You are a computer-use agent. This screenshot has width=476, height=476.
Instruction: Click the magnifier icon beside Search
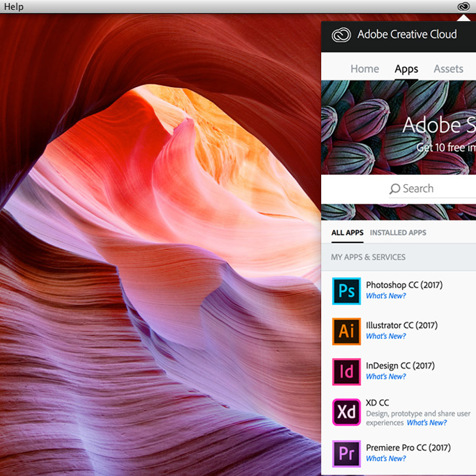point(395,189)
